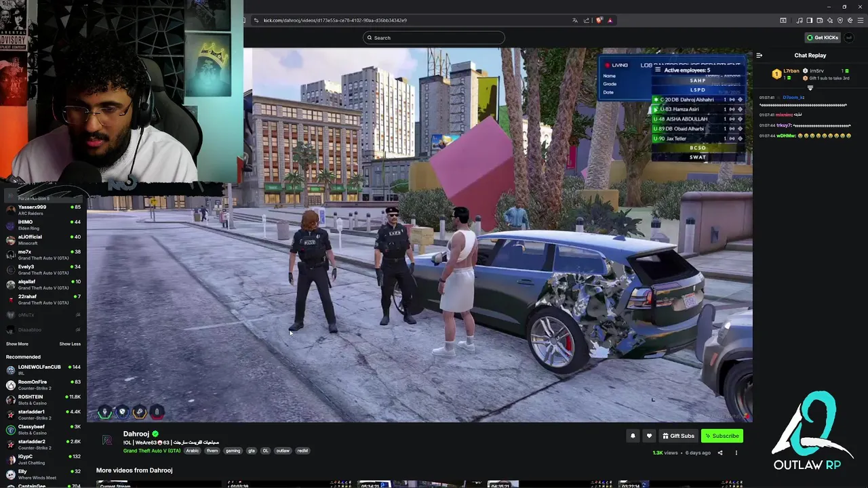The height and width of the screenshot is (488, 868).
Task: Open the Dahrooj channel name link
Action: 136,434
